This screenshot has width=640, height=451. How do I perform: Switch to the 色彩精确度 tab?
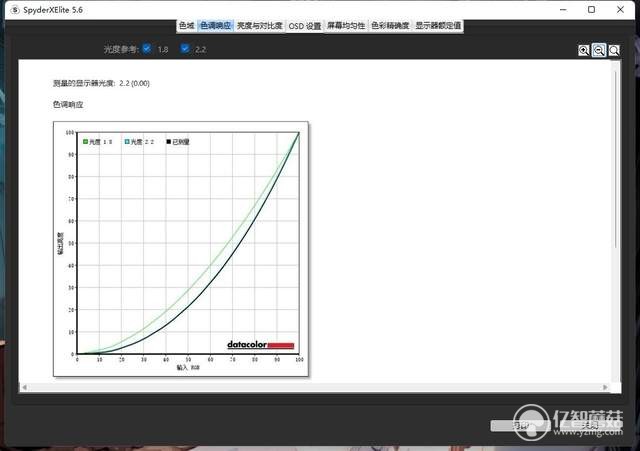click(x=390, y=26)
